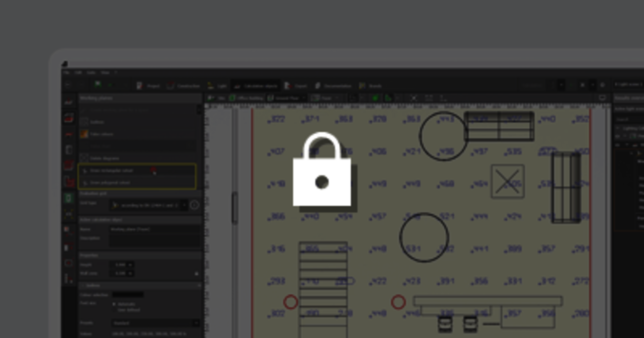The image size is (644, 338).
Task: Open the Light mode tab
Action: click(x=217, y=86)
